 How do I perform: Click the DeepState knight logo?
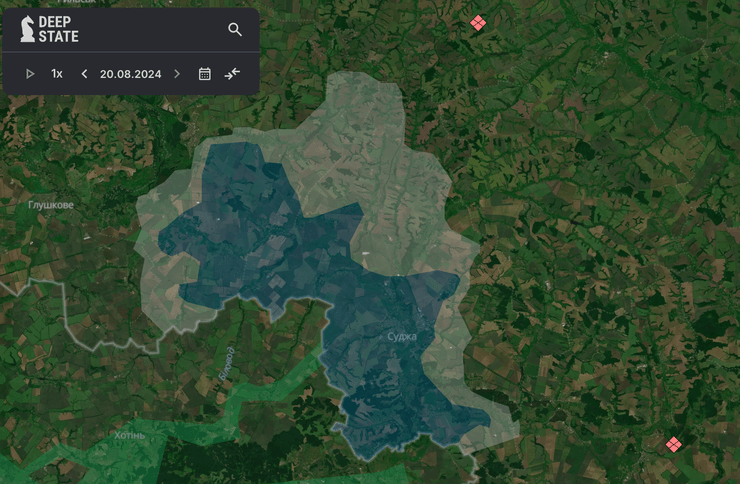coord(27,30)
